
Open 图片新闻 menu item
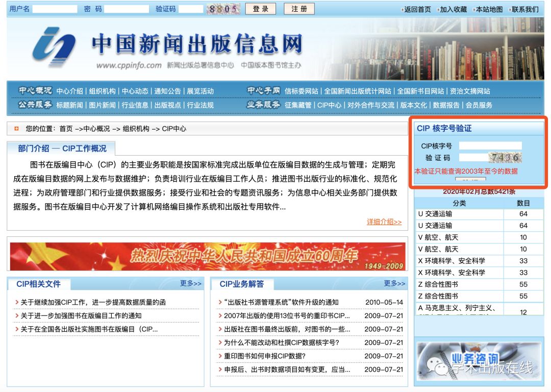(102, 105)
